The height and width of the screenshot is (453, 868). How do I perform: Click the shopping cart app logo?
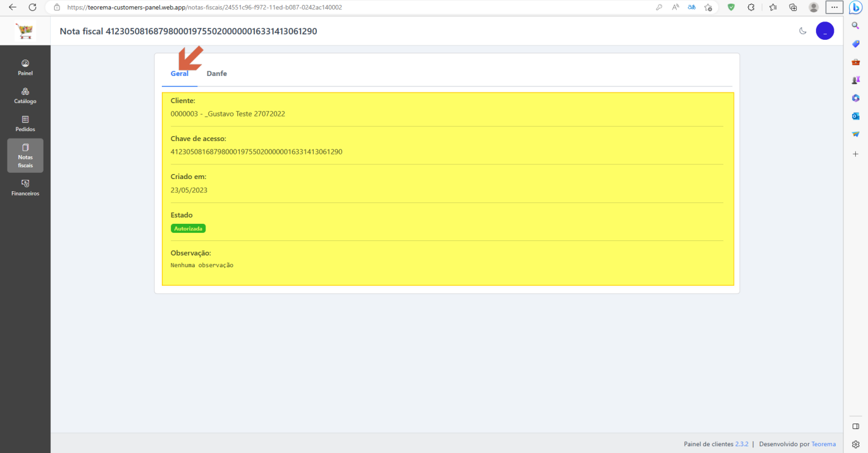[25, 31]
